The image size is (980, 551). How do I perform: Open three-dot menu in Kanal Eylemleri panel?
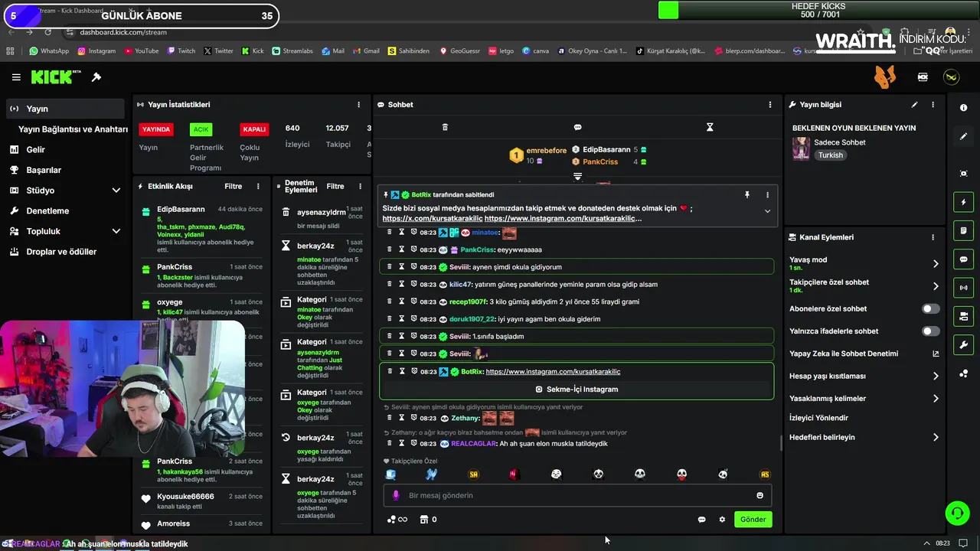click(933, 237)
